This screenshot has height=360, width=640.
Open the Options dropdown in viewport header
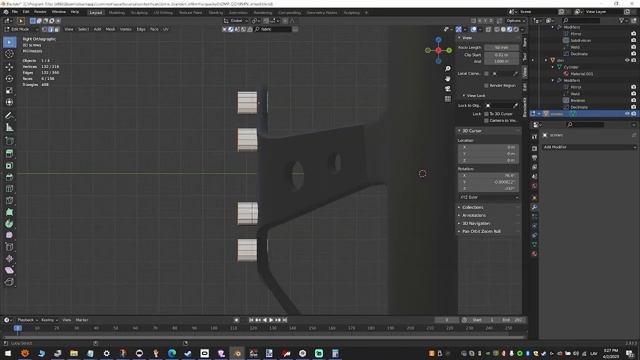pyautogui.click(x=515, y=21)
